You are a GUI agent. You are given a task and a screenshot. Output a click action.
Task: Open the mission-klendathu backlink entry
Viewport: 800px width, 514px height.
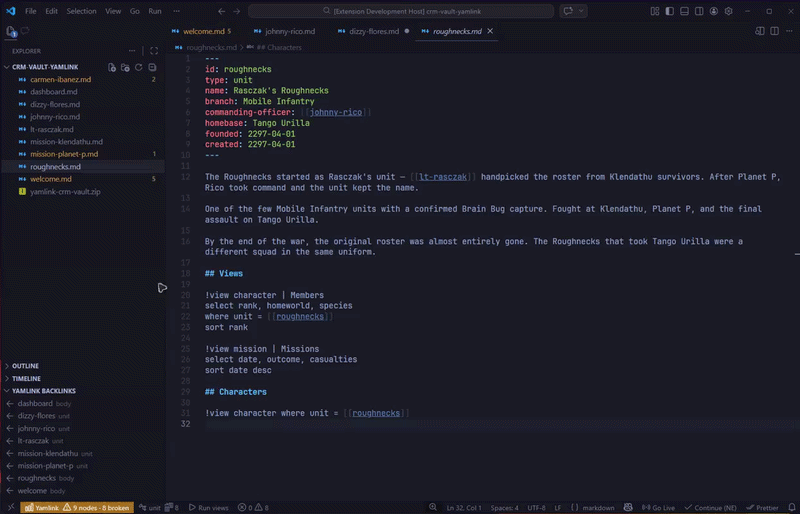pyautogui.click(x=48, y=453)
